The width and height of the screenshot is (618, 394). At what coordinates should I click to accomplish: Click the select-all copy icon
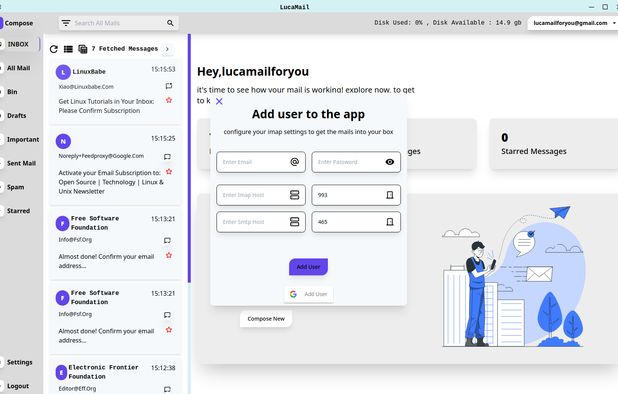click(x=83, y=49)
